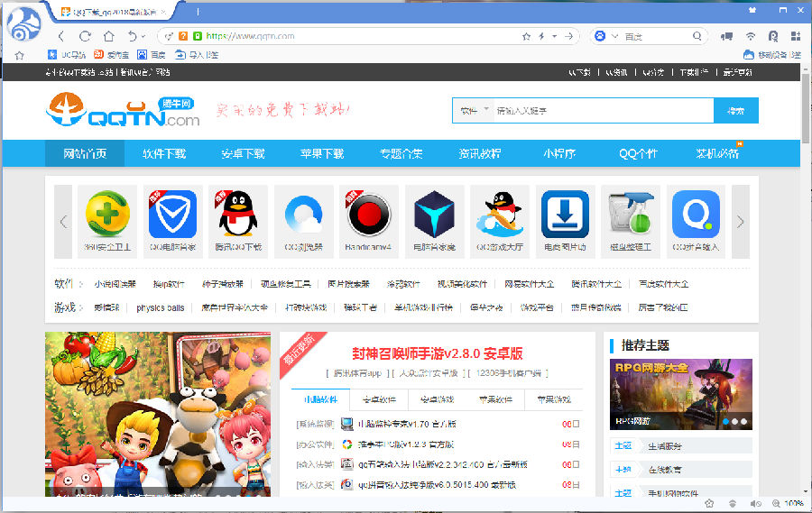The image size is (812, 513).
Task: Click the restore closed tab undo icon
Action: click(132, 36)
